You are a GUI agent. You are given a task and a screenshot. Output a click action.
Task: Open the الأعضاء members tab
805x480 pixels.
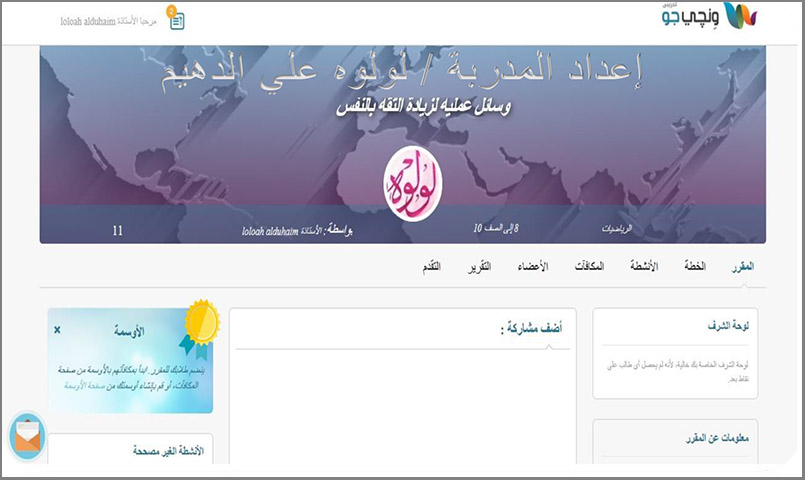533,266
